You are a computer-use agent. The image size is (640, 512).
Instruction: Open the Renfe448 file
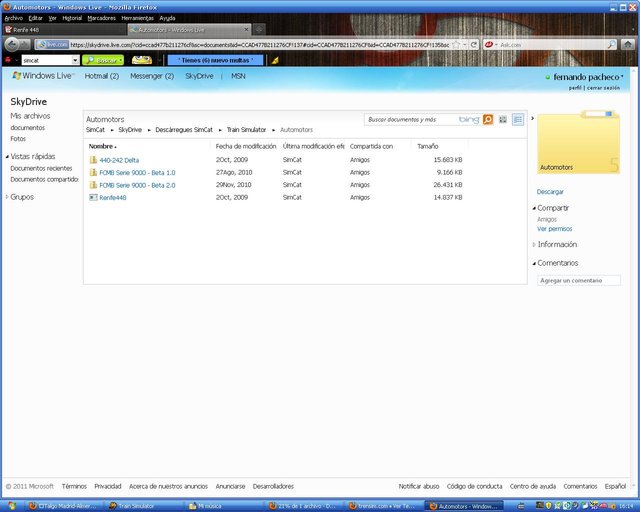(x=112, y=197)
